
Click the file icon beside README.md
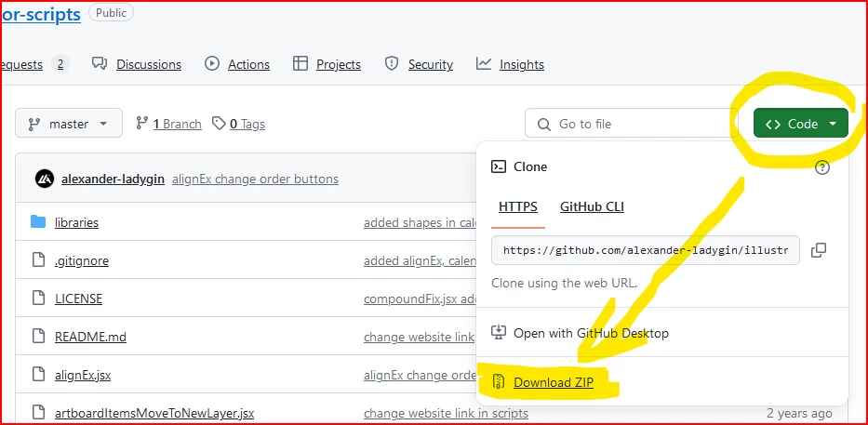coord(38,336)
